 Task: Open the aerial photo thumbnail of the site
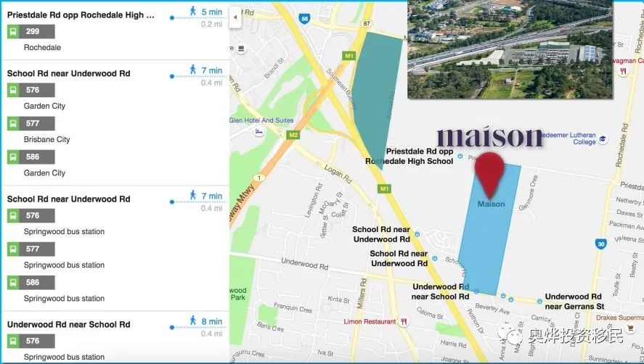510,49
